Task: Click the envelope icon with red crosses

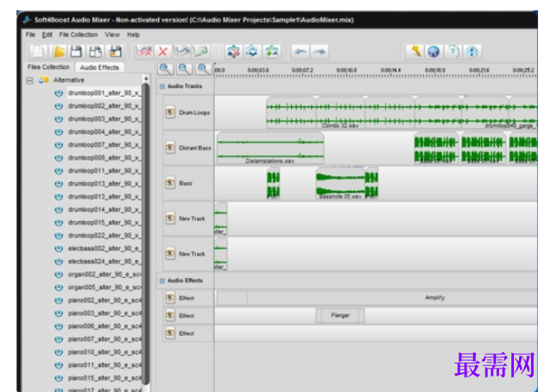Action: pyautogui.click(x=144, y=52)
